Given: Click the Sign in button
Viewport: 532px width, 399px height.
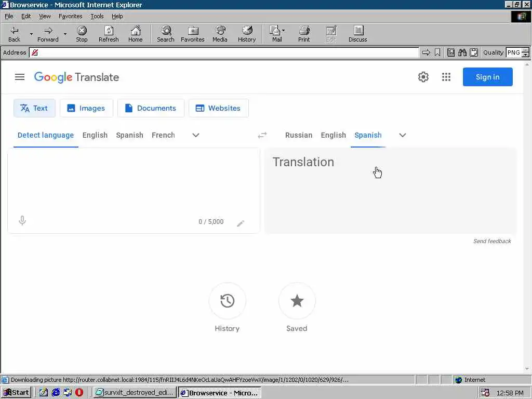Looking at the screenshot, I should tap(487, 77).
